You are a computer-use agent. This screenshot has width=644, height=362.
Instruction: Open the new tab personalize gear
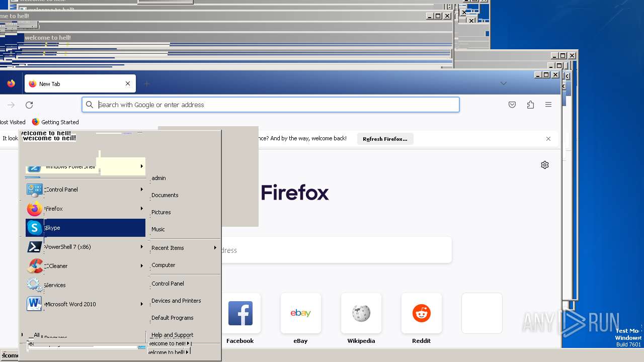coord(545,165)
